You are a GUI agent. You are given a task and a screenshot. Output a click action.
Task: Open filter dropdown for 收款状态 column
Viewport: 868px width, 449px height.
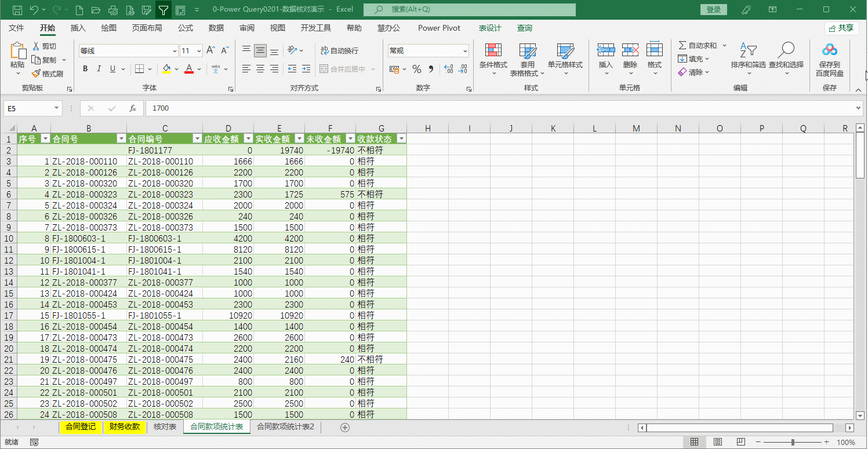pyautogui.click(x=401, y=139)
